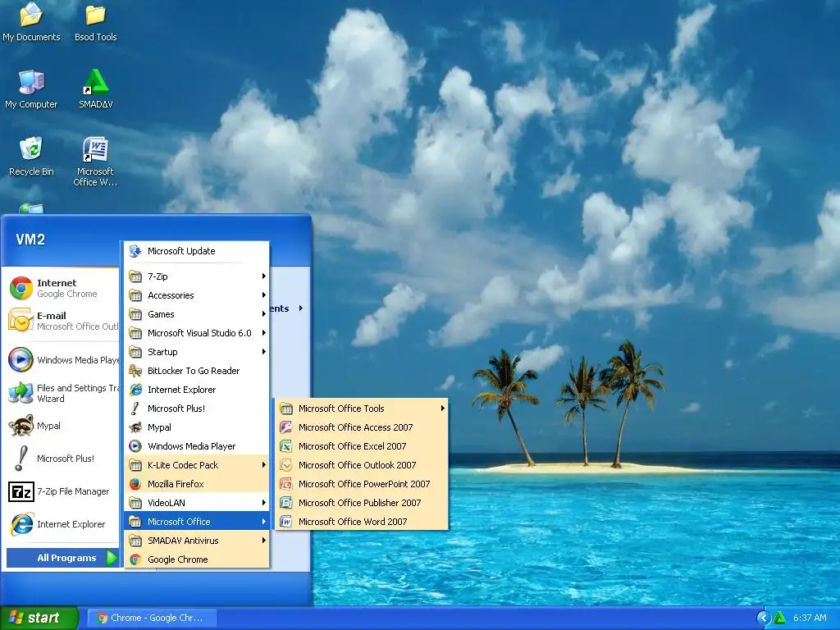Expand the Startup folder
This screenshot has height=630, width=840.
(196, 352)
